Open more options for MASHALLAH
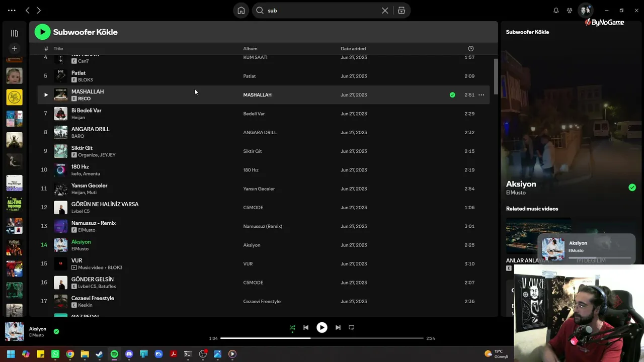 [x=481, y=95]
